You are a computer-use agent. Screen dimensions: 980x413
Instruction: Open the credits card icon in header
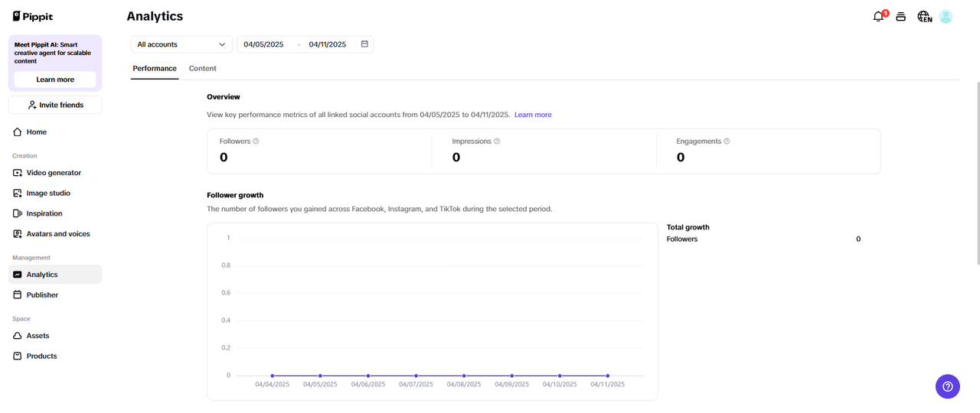901,17
